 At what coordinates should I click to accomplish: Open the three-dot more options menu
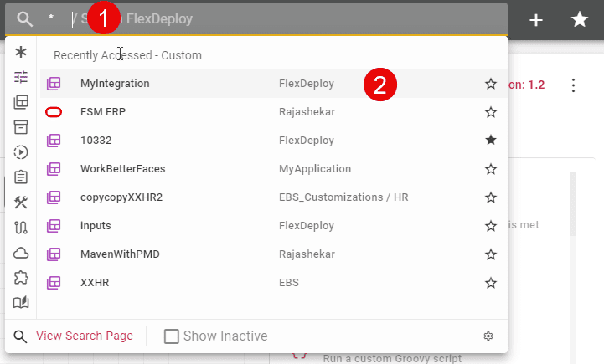click(573, 85)
